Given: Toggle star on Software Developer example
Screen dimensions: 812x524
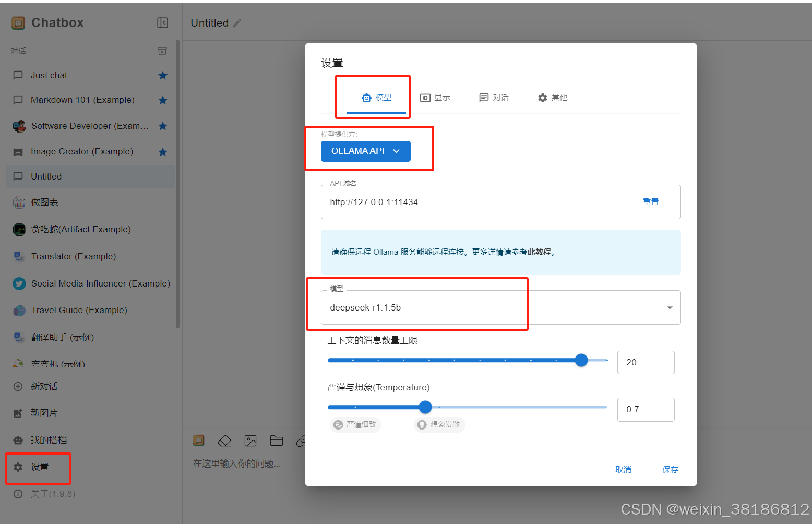Looking at the screenshot, I should [163, 126].
